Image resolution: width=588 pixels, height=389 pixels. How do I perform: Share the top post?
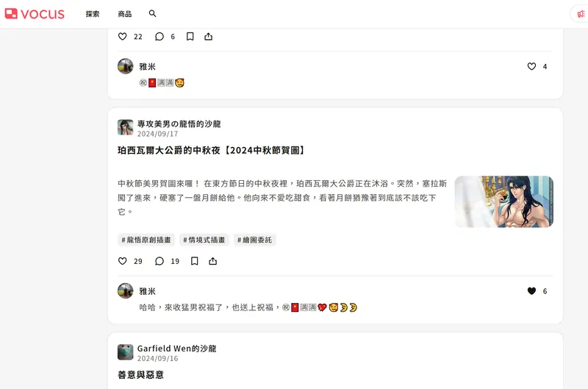pos(209,36)
